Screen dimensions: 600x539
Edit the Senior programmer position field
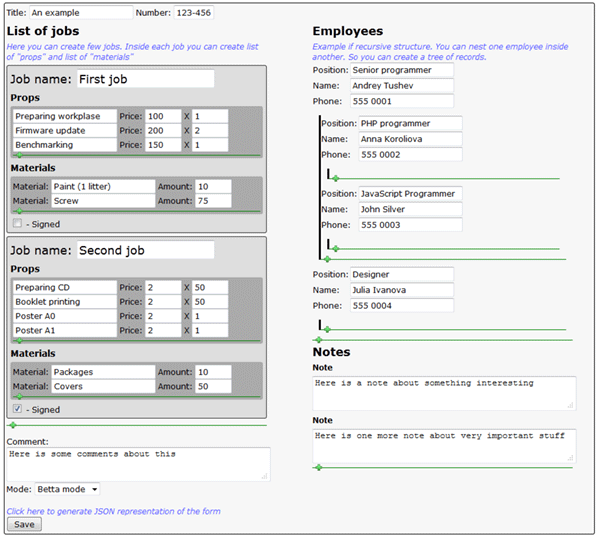[x=402, y=70]
